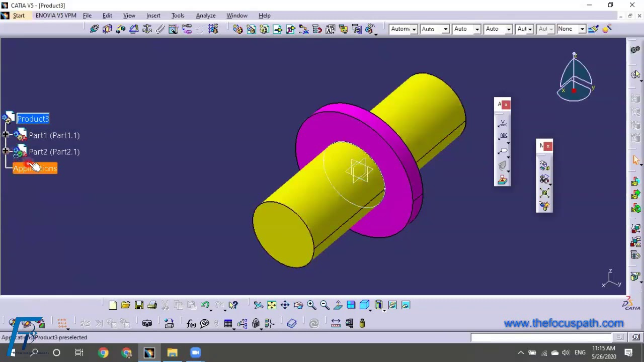Click the Capture camera icon

coord(147,323)
